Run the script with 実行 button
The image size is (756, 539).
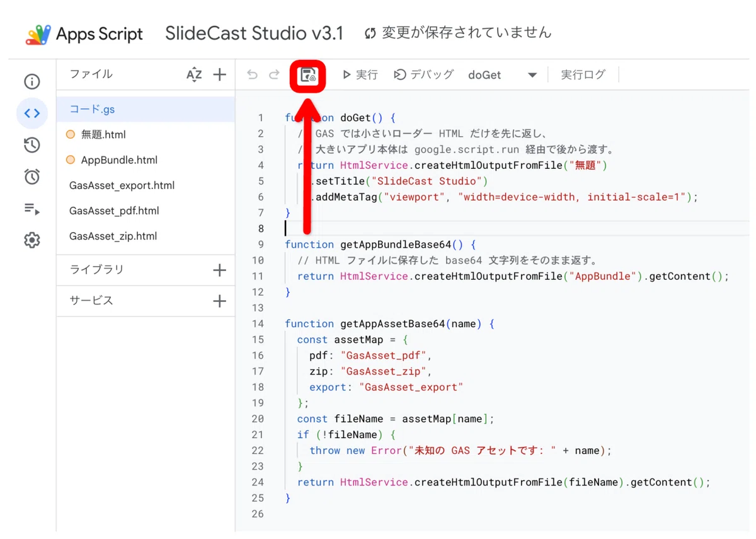click(360, 75)
